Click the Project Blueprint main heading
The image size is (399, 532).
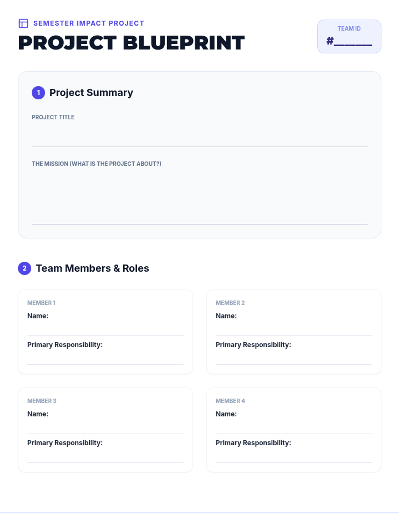tap(131, 43)
